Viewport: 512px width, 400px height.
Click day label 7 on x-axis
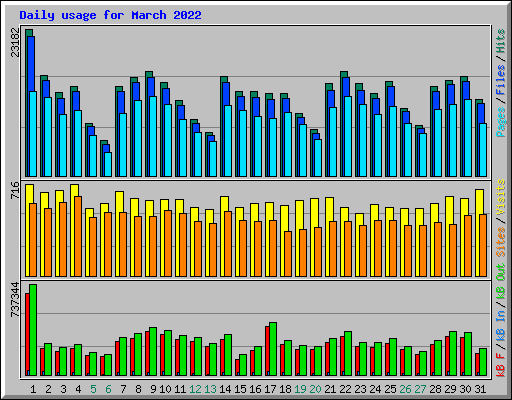point(123,389)
